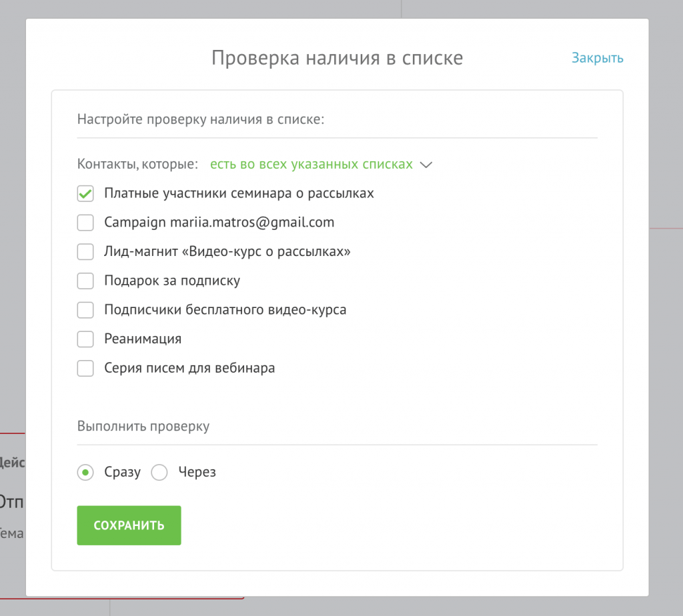The image size is (683, 616).
Task: Click 'Серия писем для вебинара' label text
Action: click(189, 368)
